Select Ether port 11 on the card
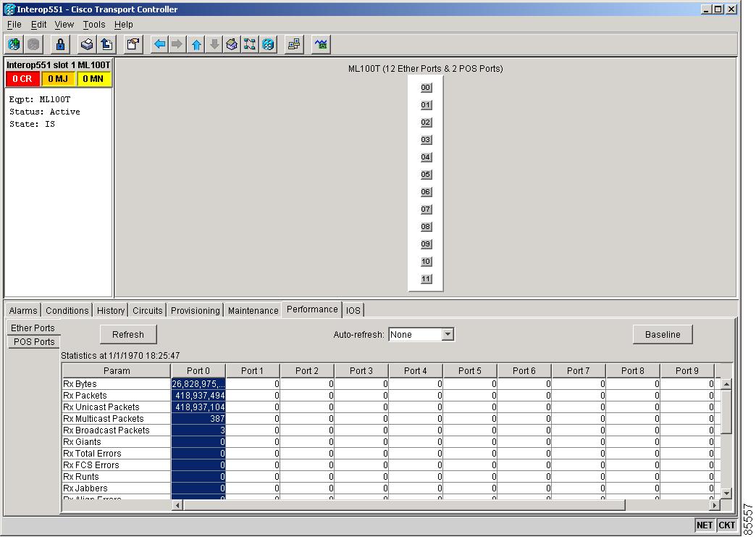756x537 pixels. 426,278
